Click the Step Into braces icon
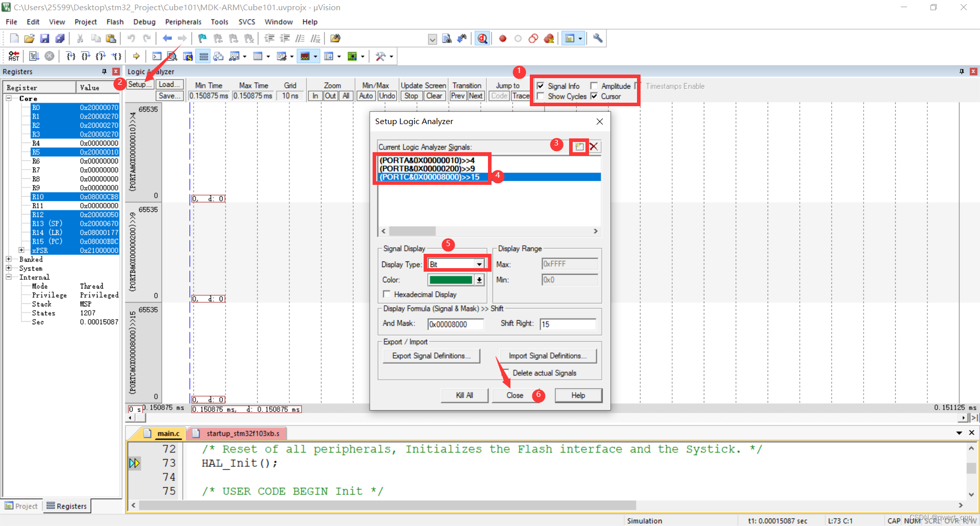Image resolution: width=980 pixels, height=526 pixels. click(x=71, y=56)
